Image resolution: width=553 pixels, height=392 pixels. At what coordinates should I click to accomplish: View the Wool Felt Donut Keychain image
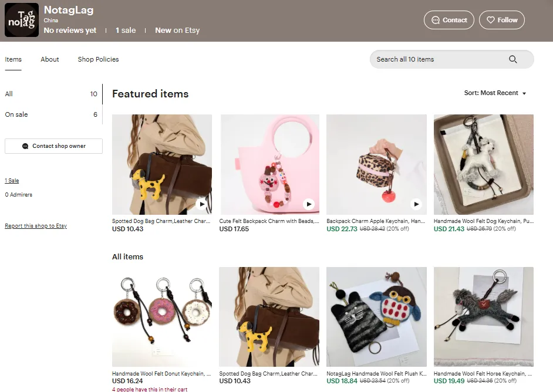(x=162, y=317)
